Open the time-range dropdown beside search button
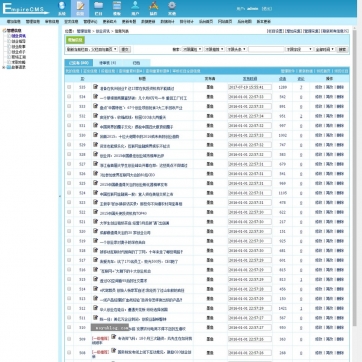Image resolution: width=362 pixels, height=362 pixels. [x=325, y=49]
